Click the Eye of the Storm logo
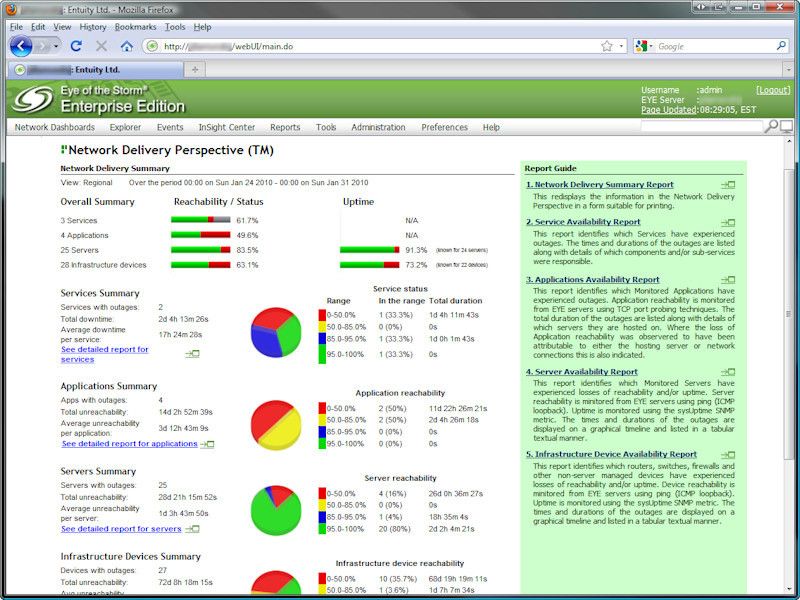This screenshot has width=800, height=600. (x=32, y=100)
